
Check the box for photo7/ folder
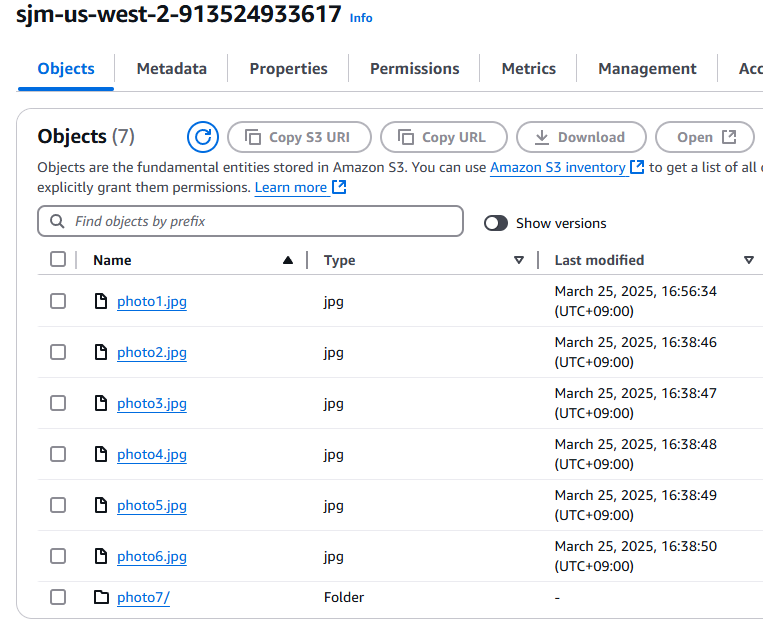pyautogui.click(x=58, y=597)
